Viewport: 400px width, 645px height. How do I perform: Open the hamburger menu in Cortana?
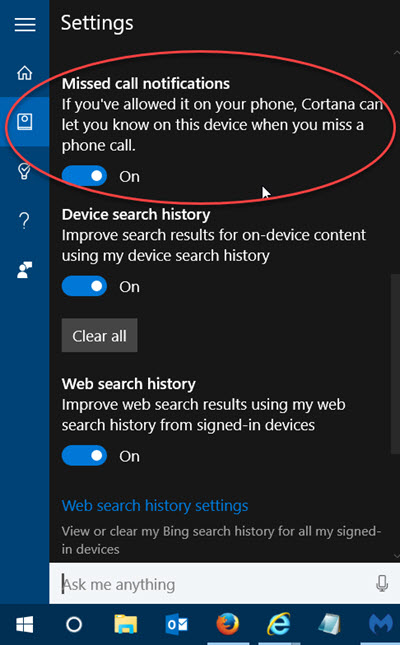point(25,25)
